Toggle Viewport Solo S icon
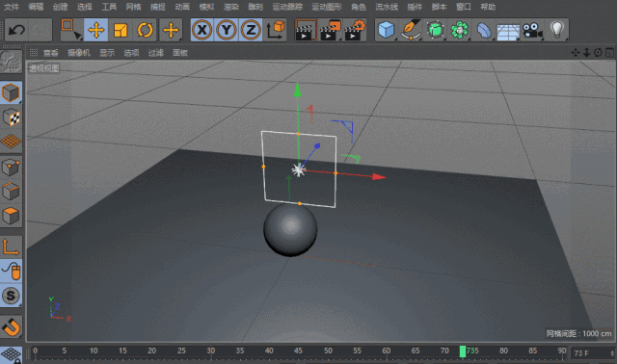The height and width of the screenshot is (364, 617). (11, 296)
